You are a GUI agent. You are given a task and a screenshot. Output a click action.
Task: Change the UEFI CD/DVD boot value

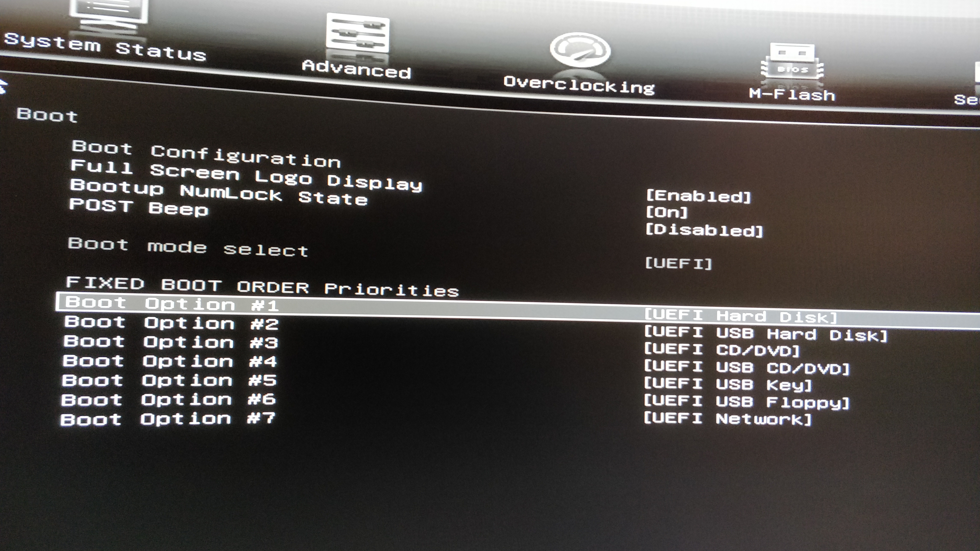coord(722,350)
